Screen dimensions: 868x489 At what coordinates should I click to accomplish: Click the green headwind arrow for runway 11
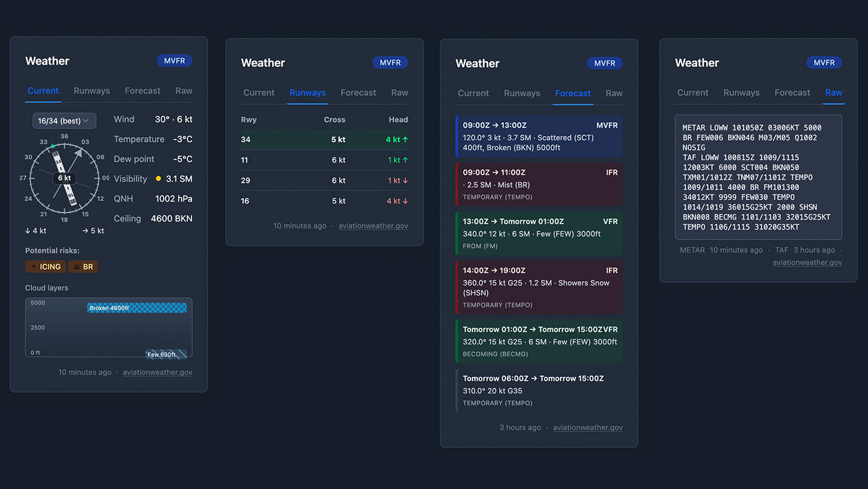click(405, 160)
